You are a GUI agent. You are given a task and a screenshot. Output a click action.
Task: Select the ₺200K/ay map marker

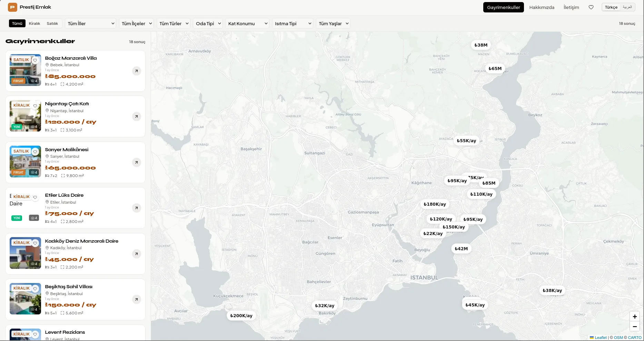(x=241, y=315)
